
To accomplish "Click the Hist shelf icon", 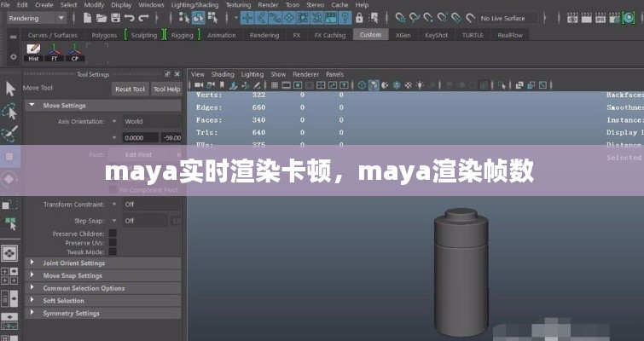I will (x=33, y=55).
